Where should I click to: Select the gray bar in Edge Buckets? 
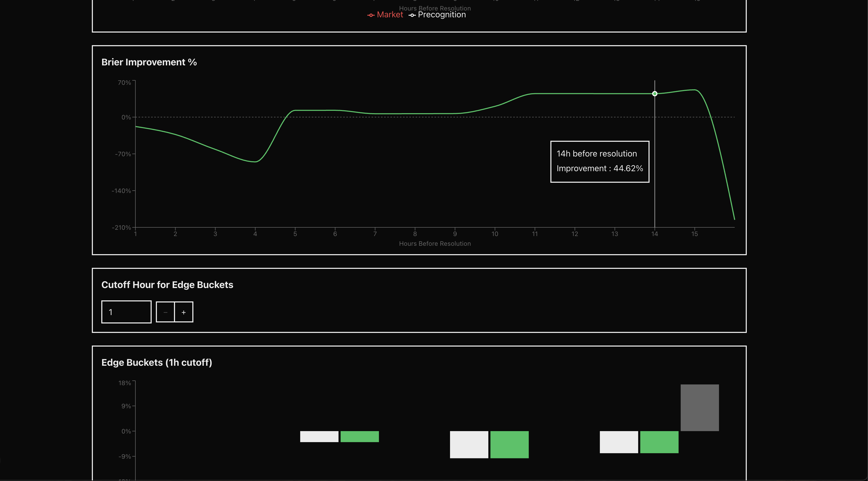click(x=700, y=407)
